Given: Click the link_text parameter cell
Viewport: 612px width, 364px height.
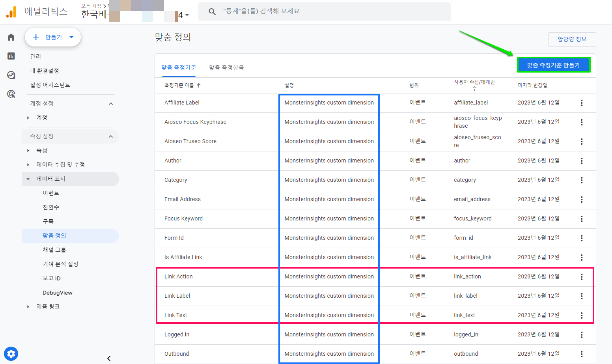Looking at the screenshot, I should (464, 315).
